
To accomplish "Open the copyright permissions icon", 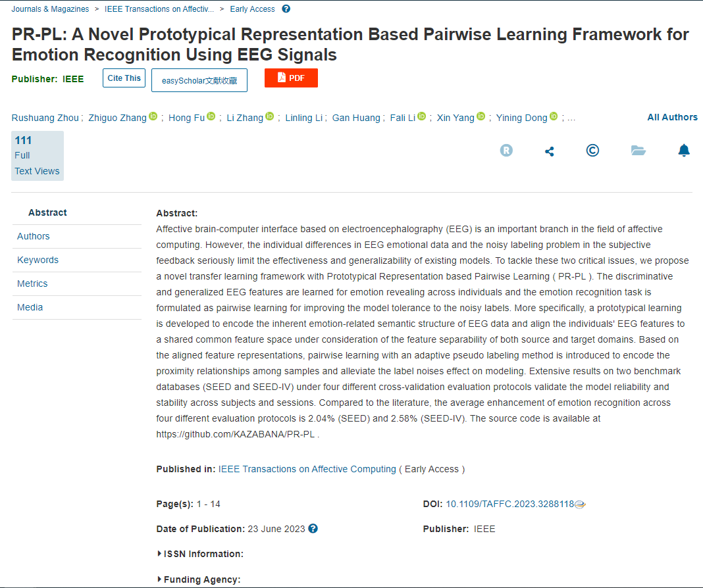I will pos(592,151).
